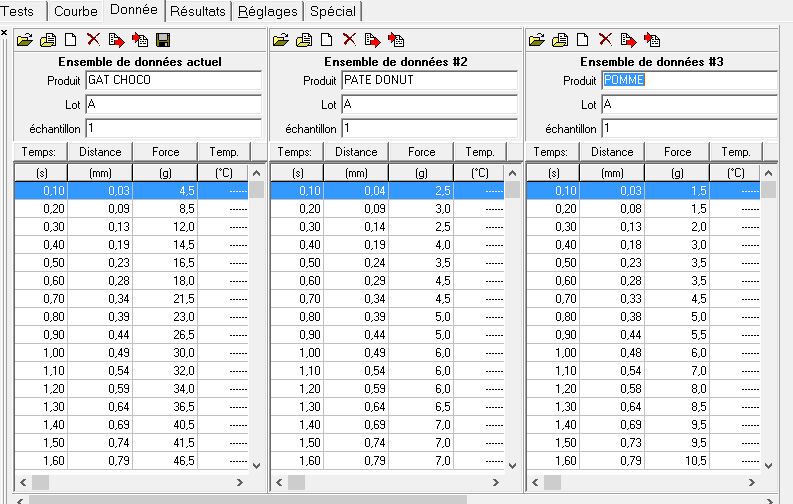Click import data icon in data set #2 toolbar

tap(396, 40)
